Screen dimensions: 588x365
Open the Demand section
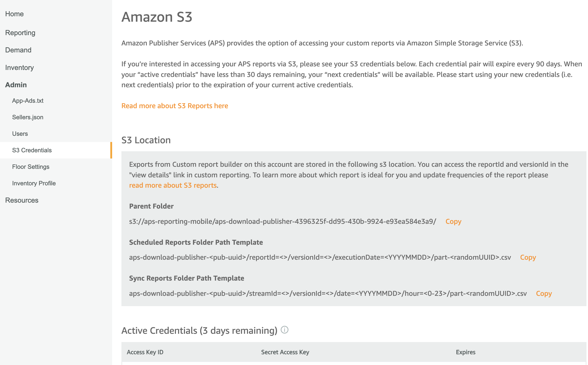[18, 50]
